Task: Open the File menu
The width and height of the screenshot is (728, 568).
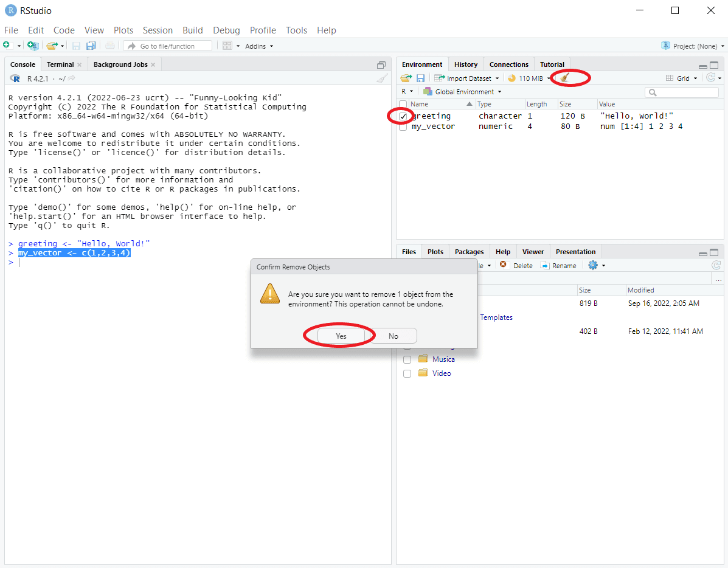Action: click(x=11, y=30)
